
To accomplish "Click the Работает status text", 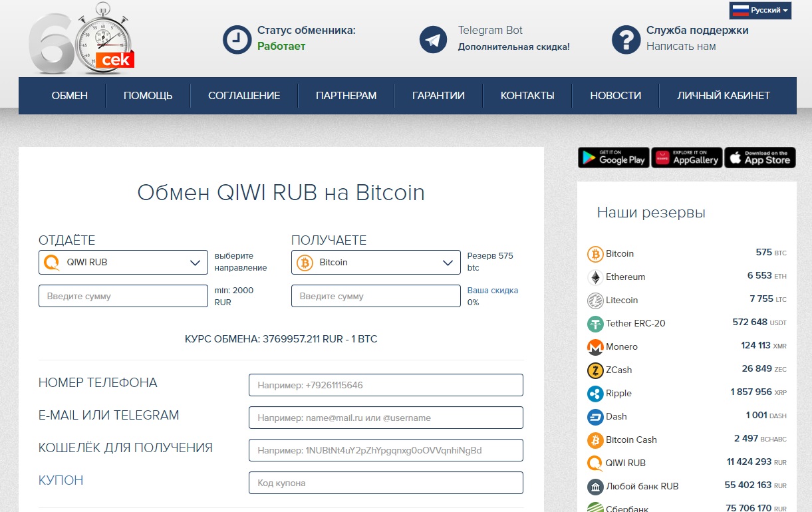I will click(x=281, y=47).
